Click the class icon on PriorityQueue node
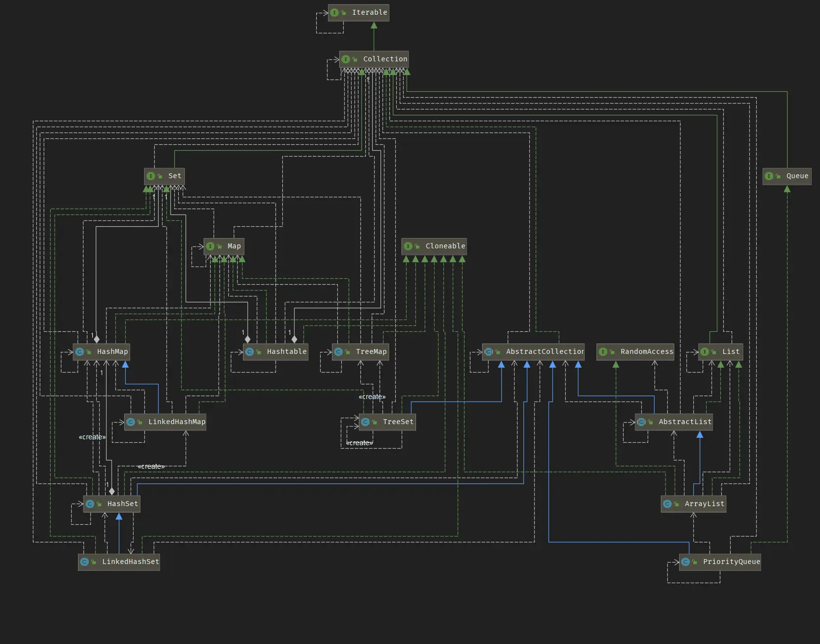820x644 pixels. click(x=685, y=562)
